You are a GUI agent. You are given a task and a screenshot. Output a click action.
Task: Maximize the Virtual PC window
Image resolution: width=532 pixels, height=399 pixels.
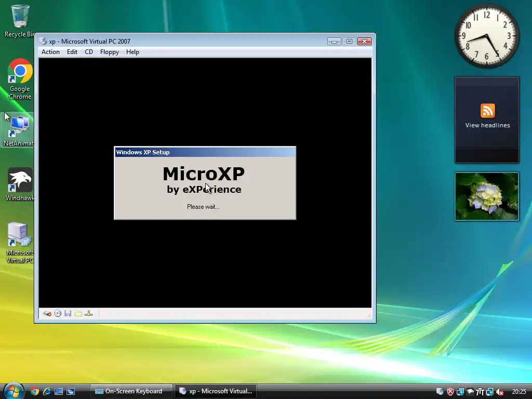[x=349, y=42]
